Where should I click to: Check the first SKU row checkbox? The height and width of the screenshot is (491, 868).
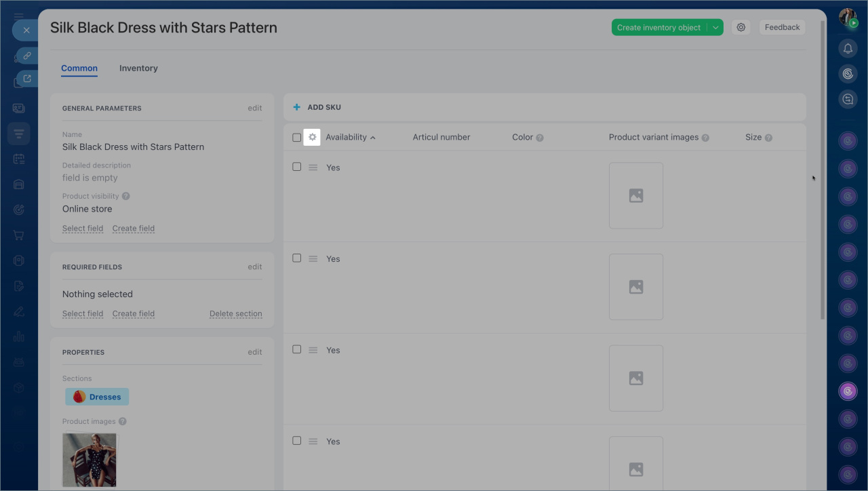(296, 167)
